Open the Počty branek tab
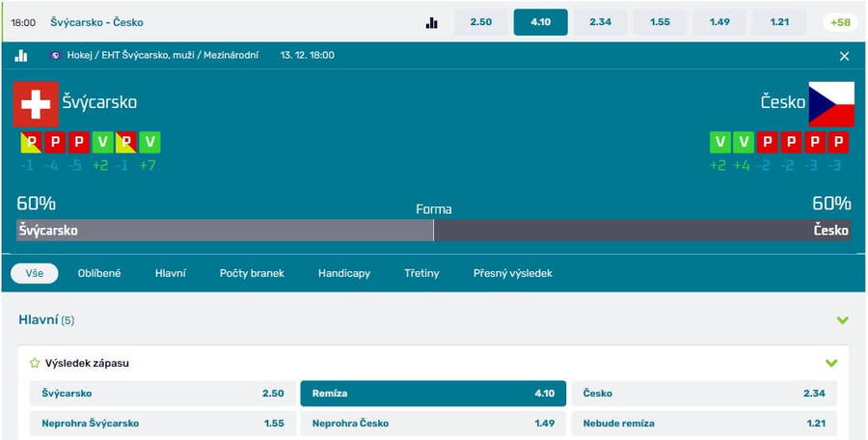Screen dimensions: 868x440 coord(252,273)
